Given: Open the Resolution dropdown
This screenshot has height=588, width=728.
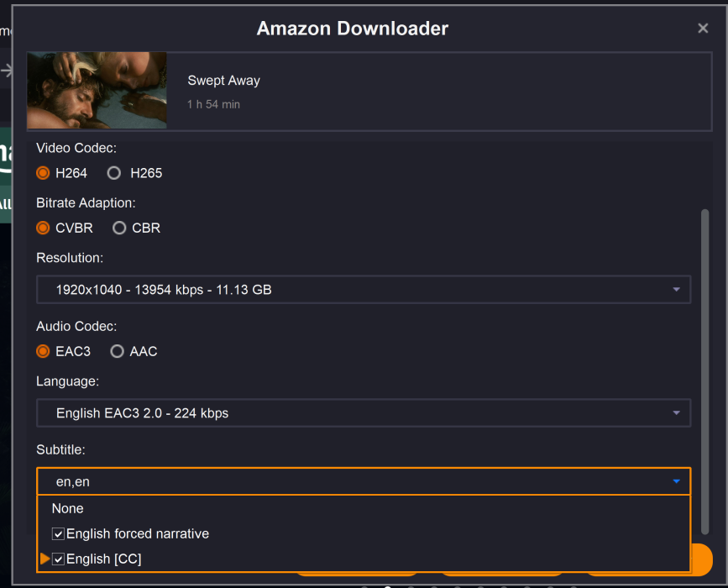Looking at the screenshot, I should coord(363,290).
